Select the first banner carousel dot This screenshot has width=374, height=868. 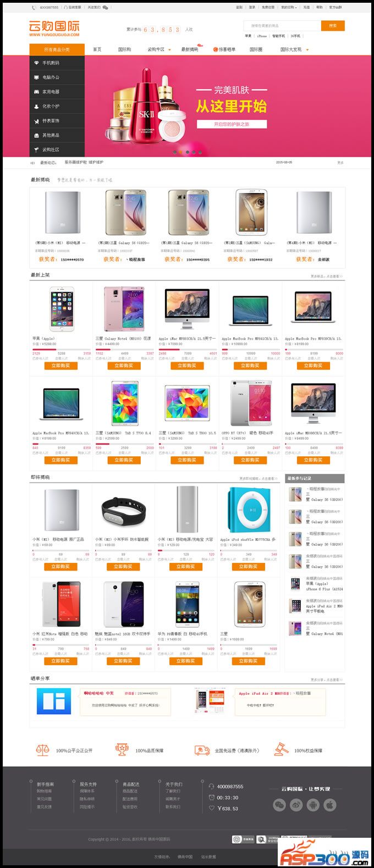(x=174, y=152)
